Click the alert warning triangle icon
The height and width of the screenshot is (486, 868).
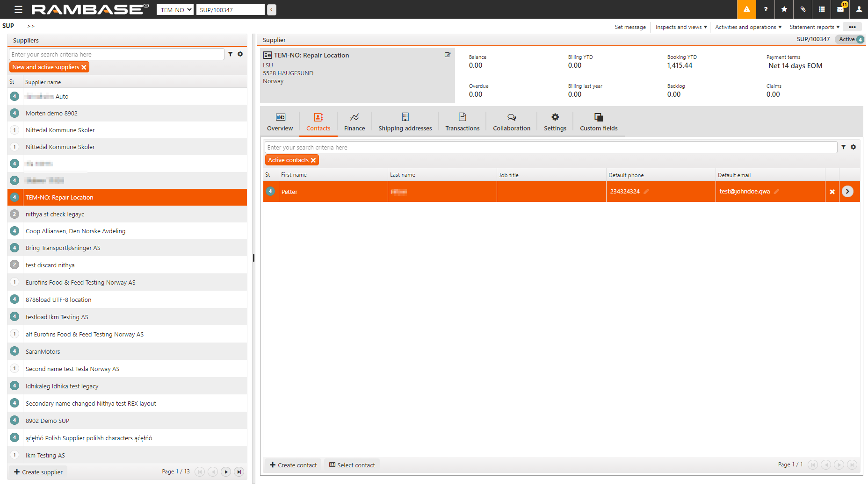(746, 9)
